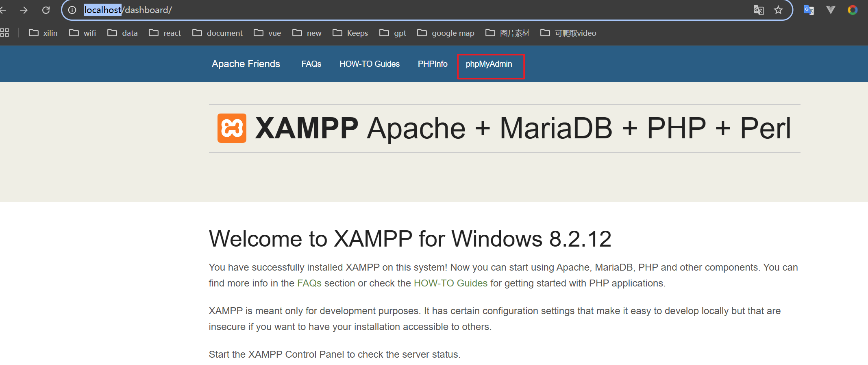Click the browser forward arrow
The image size is (868, 365).
click(24, 10)
